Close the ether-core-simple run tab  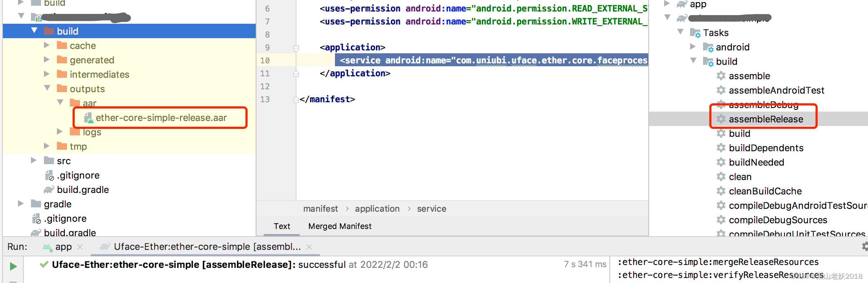(x=309, y=247)
